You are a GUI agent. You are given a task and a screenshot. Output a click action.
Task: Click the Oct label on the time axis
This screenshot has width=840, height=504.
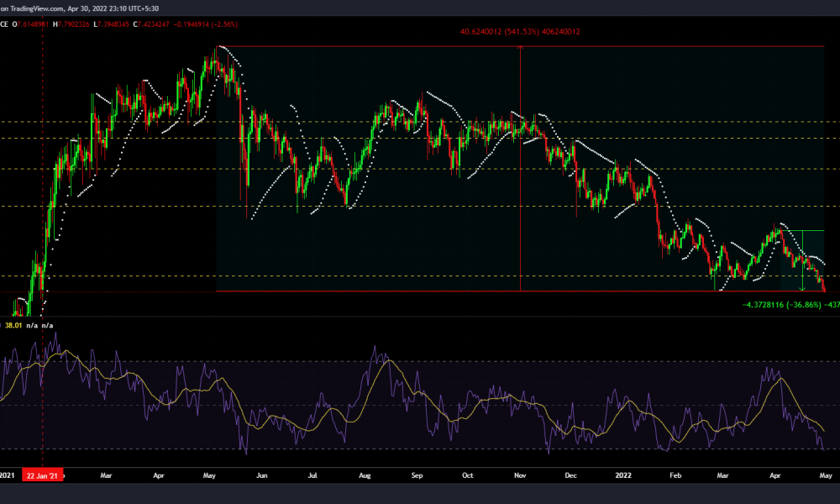[468, 475]
